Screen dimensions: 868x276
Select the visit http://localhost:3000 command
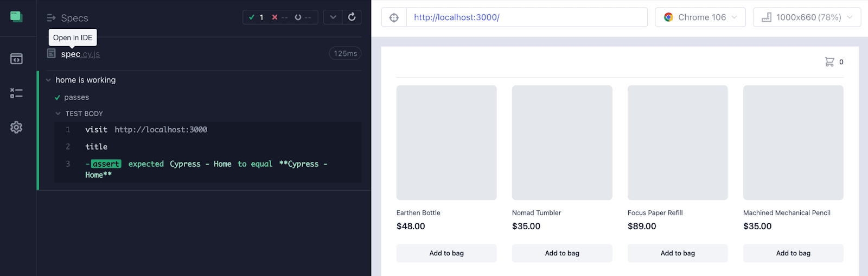tap(208, 130)
